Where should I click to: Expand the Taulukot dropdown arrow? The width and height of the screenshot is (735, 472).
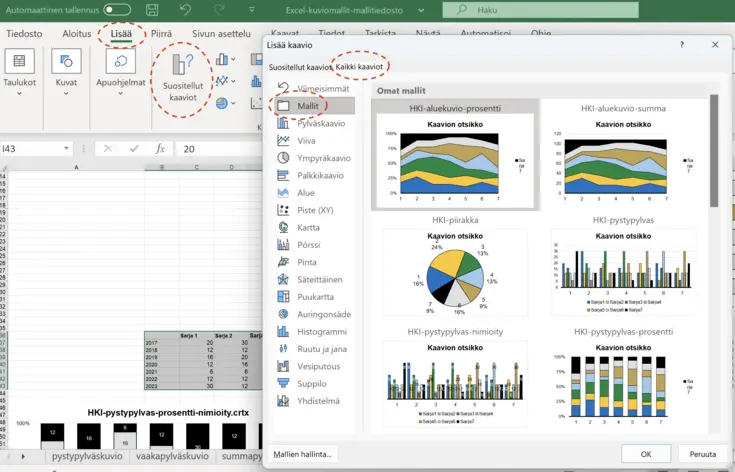(19, 94)
